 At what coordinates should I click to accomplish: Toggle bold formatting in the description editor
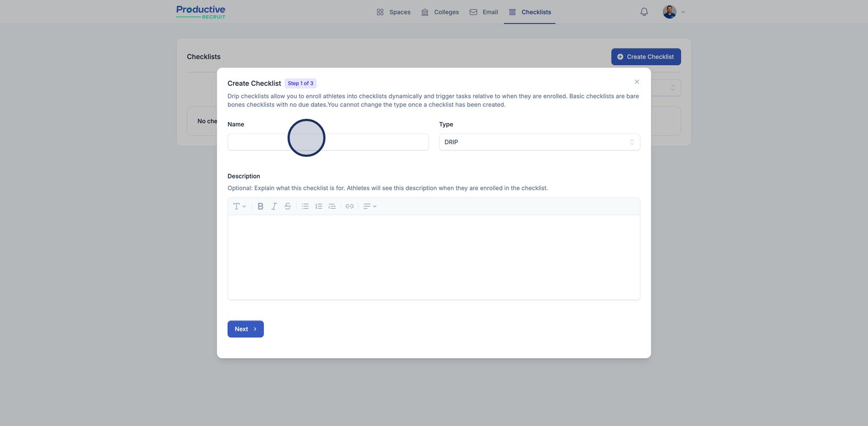tap(260, 206)
